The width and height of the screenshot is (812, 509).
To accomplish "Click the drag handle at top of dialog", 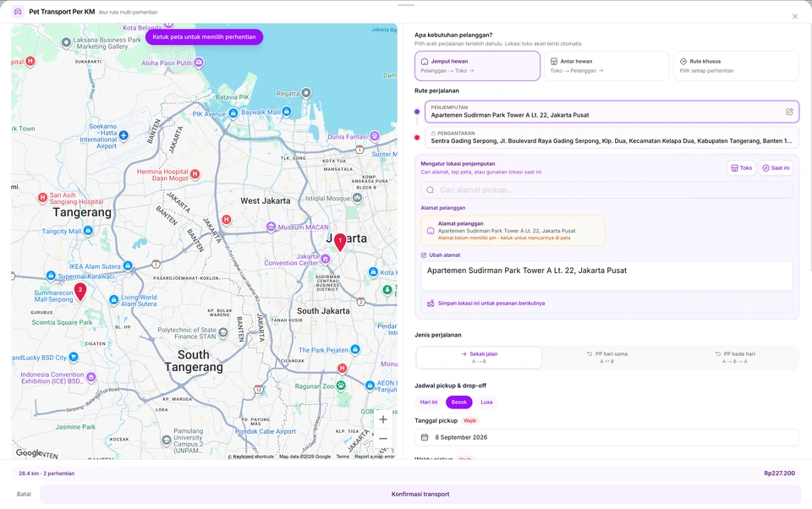I will [406, 5].
